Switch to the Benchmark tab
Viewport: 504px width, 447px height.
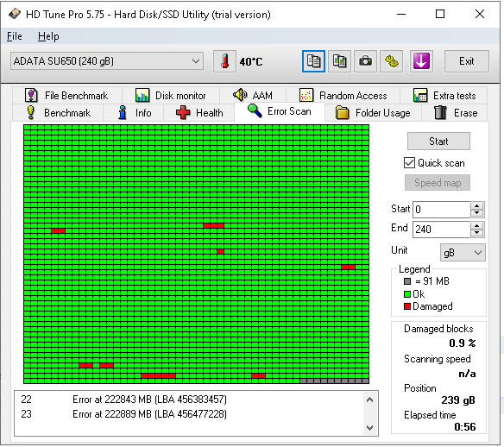(58, 113)
